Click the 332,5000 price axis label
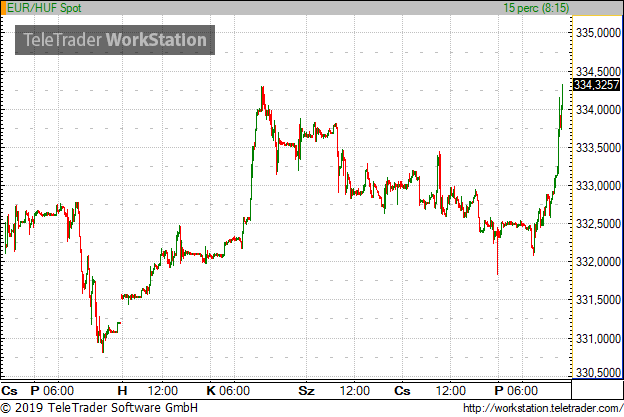624x417 pixels. (x=599, y=224)
